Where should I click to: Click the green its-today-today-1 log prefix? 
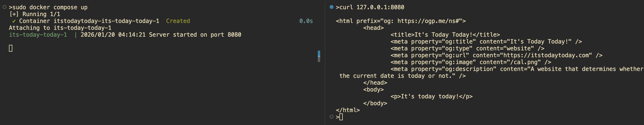38,35
